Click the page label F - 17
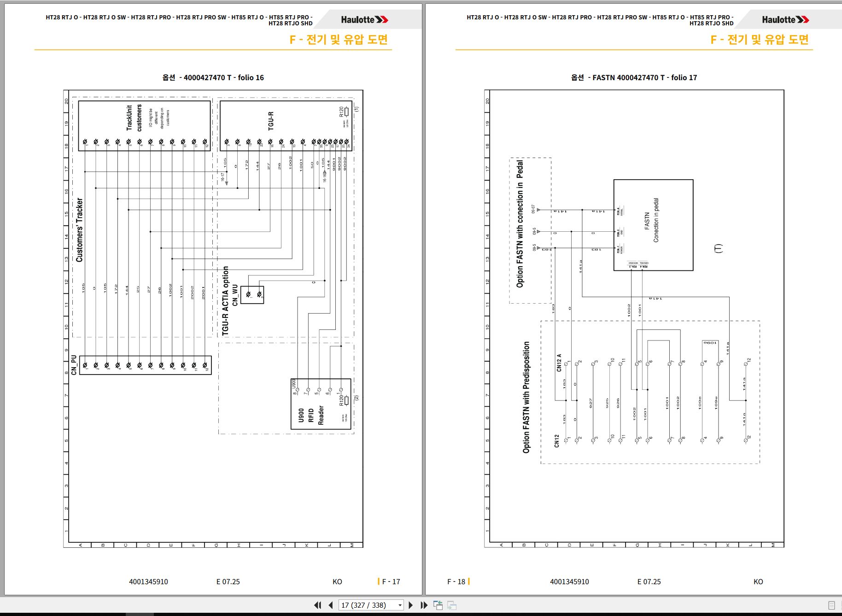The image size is (842, 616). [391, 581]
